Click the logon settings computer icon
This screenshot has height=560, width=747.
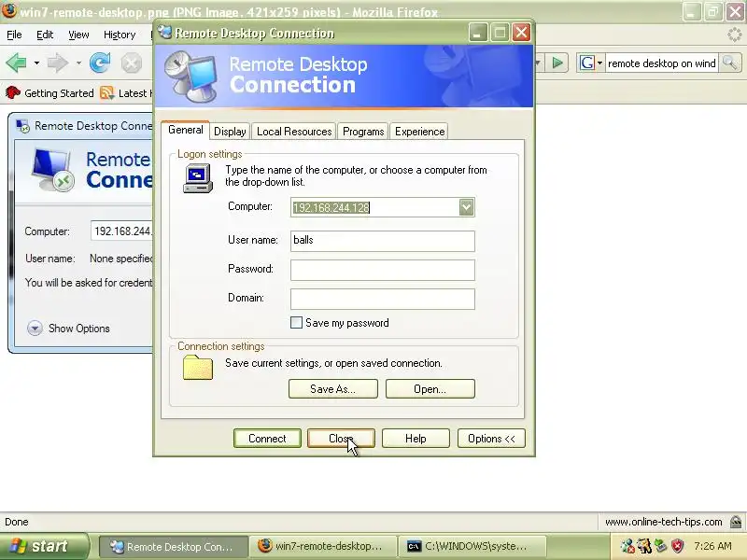coord(198,178)
